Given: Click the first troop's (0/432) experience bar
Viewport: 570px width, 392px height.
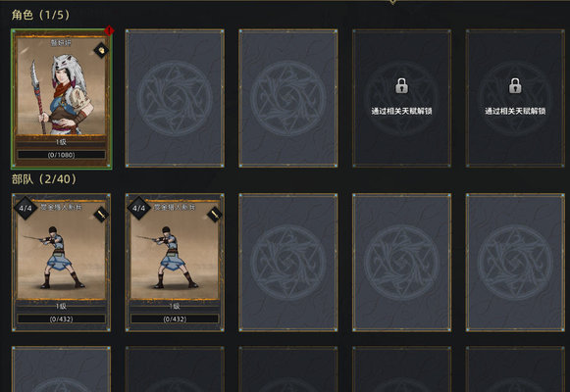Looking at the screenshot, I should [x=61, y=318].
